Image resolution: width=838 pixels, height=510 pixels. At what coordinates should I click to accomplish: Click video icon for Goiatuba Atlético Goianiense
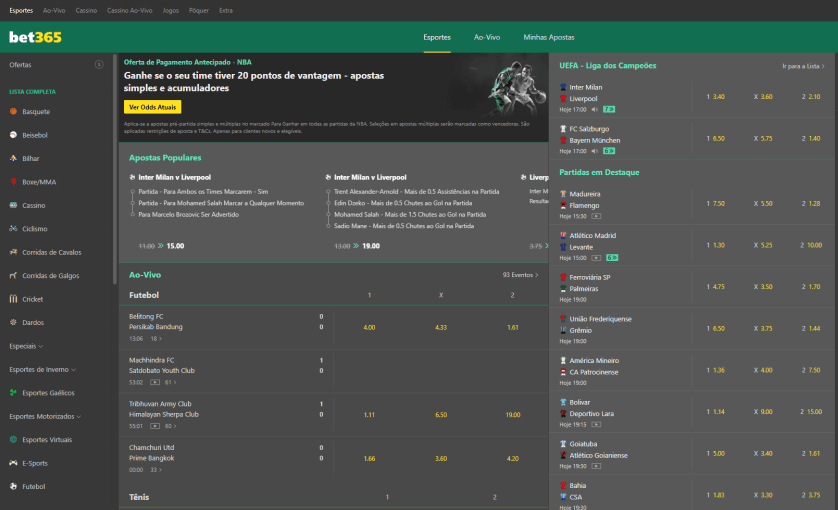point(596,467)
